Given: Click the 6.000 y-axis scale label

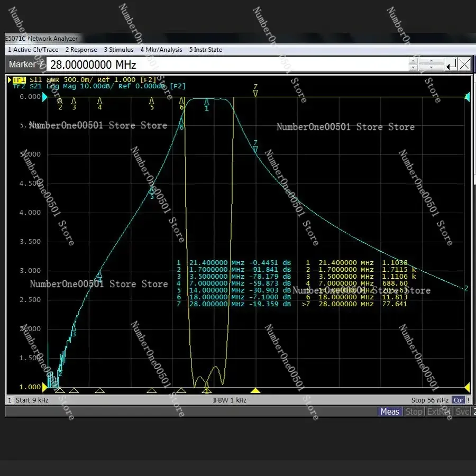Looking at the screenshot, I should [x=30, y=97].
